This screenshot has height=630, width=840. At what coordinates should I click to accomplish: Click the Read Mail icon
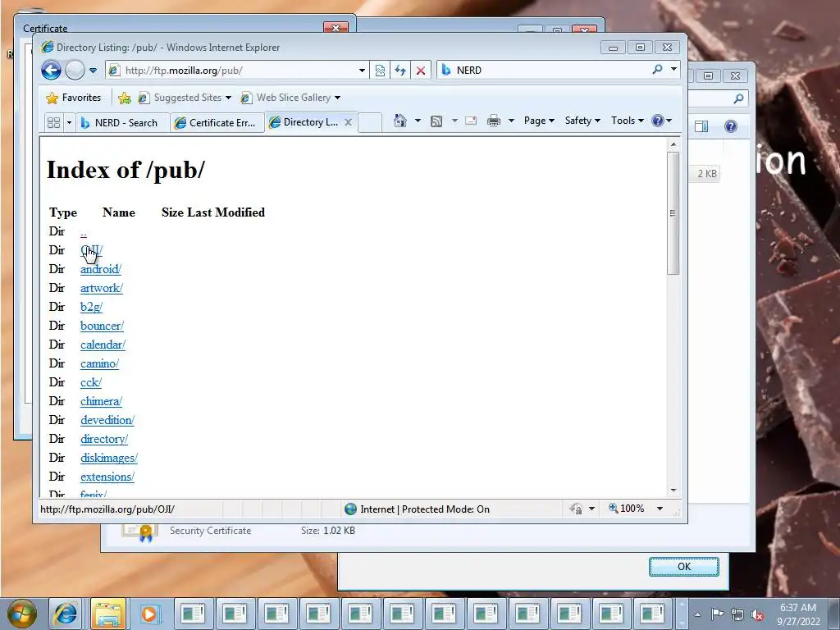click(471, 121)
